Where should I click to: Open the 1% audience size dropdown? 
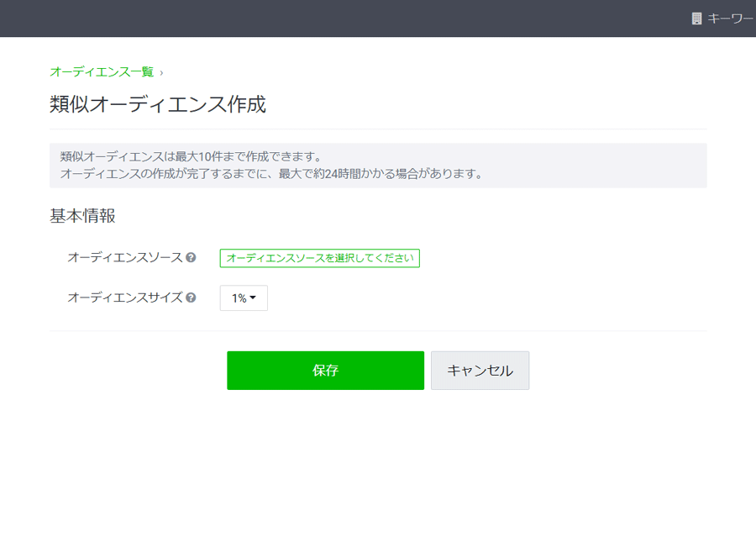[x=244, y=298]
